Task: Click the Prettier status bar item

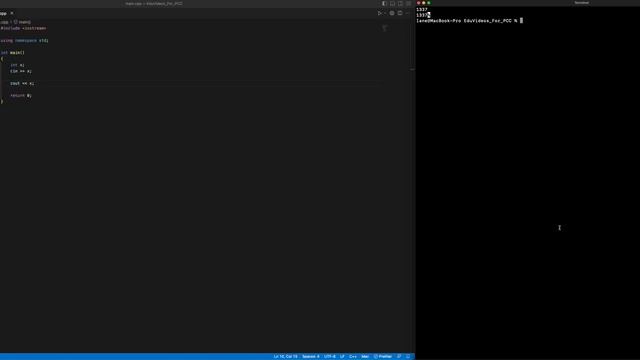Action: pos(383,356)
